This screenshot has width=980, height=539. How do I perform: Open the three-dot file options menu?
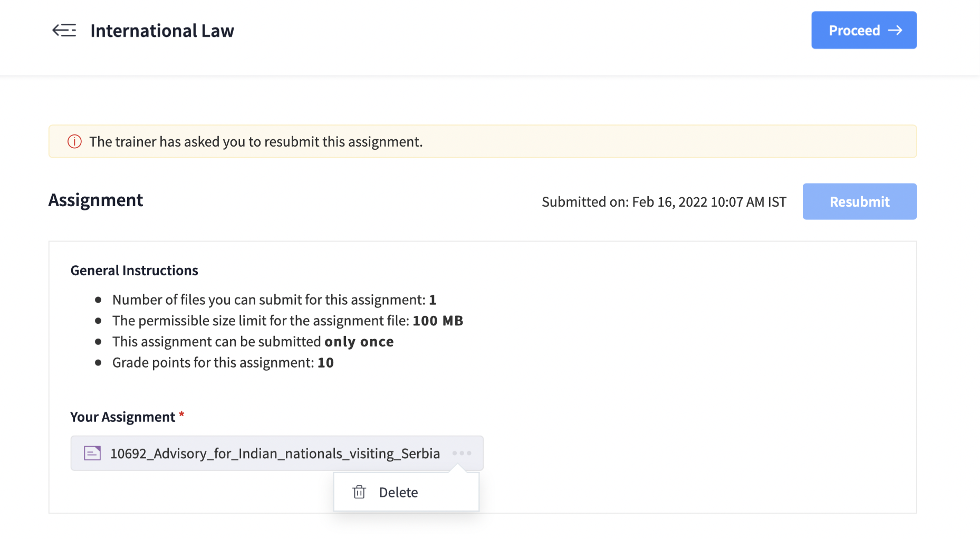tap(462, 453)
